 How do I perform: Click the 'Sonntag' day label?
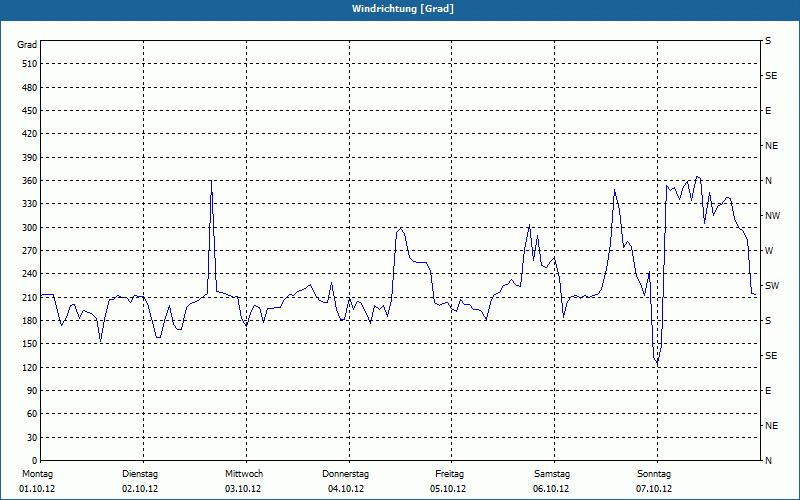pos(654,474)
